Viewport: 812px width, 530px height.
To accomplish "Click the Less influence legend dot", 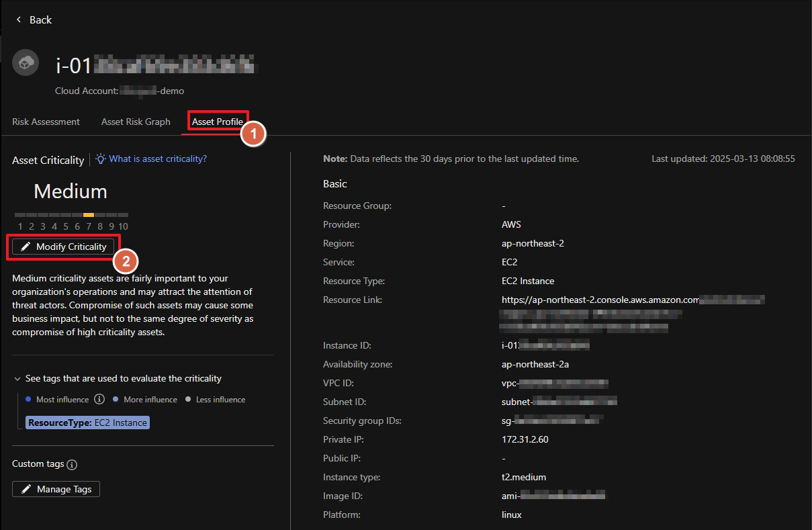I will tap(188, 400).
